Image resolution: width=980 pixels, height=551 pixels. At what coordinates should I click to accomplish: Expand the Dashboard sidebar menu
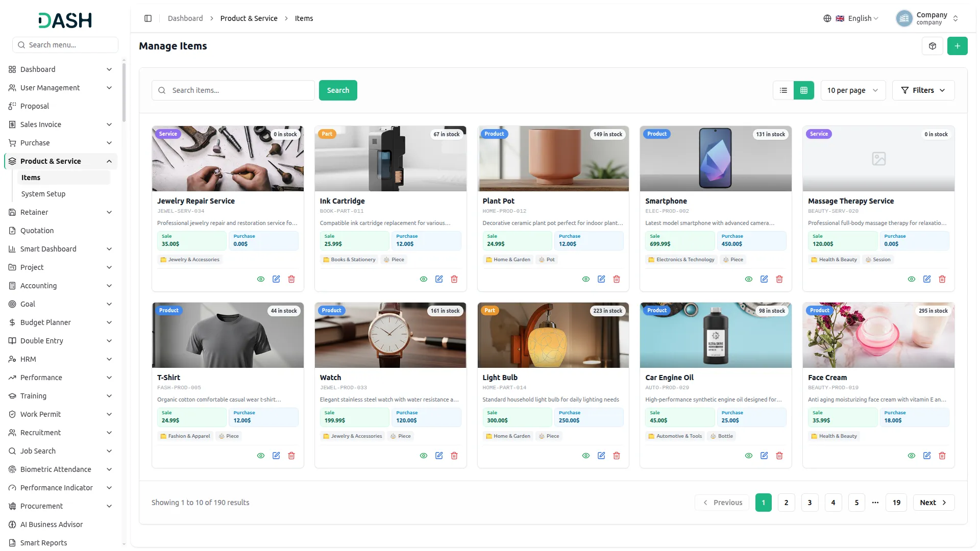click(x=60, y=69)
